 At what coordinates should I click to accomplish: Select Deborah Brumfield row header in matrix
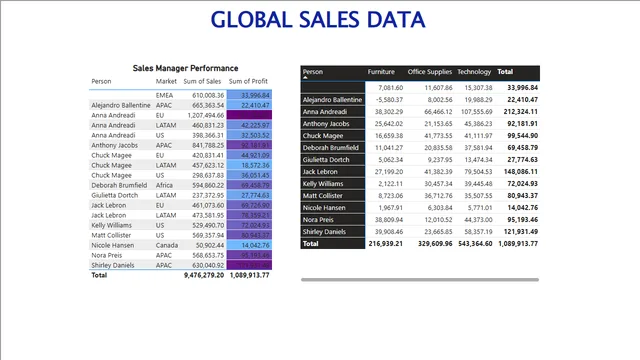click(332, 148)
